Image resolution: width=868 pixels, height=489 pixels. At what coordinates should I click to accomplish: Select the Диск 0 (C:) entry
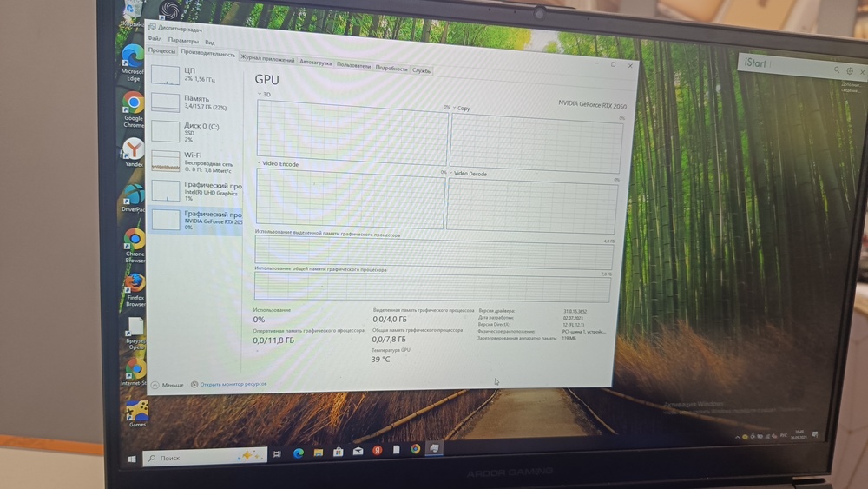195,132
